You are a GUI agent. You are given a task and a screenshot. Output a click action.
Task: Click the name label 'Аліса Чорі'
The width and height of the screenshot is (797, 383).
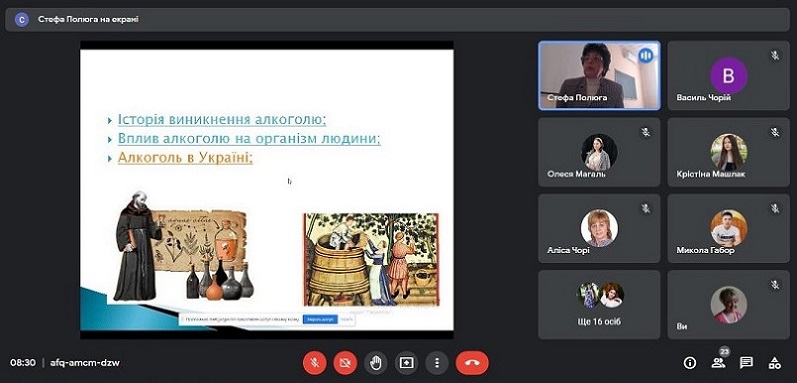click(x=568, y=250)
